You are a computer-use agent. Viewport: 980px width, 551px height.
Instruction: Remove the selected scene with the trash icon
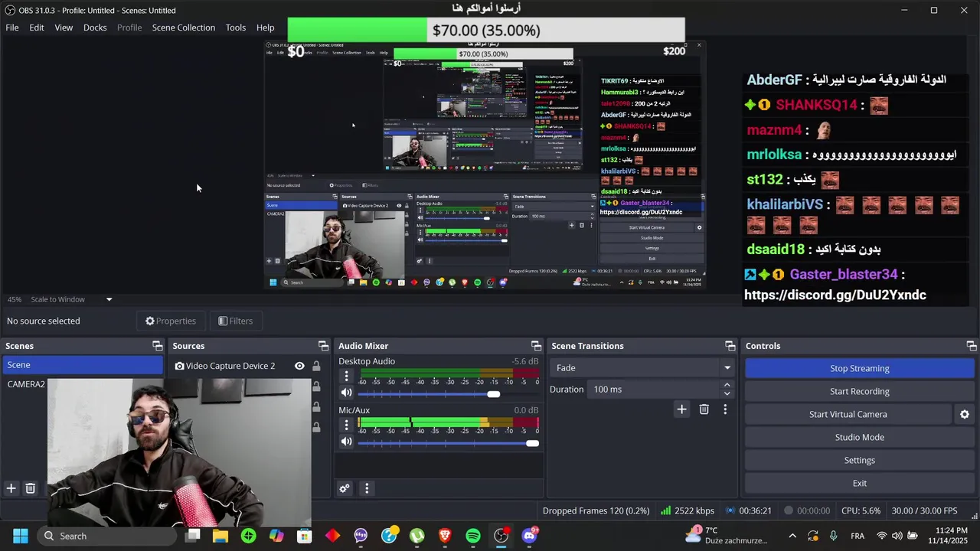[x=31, y=488]
